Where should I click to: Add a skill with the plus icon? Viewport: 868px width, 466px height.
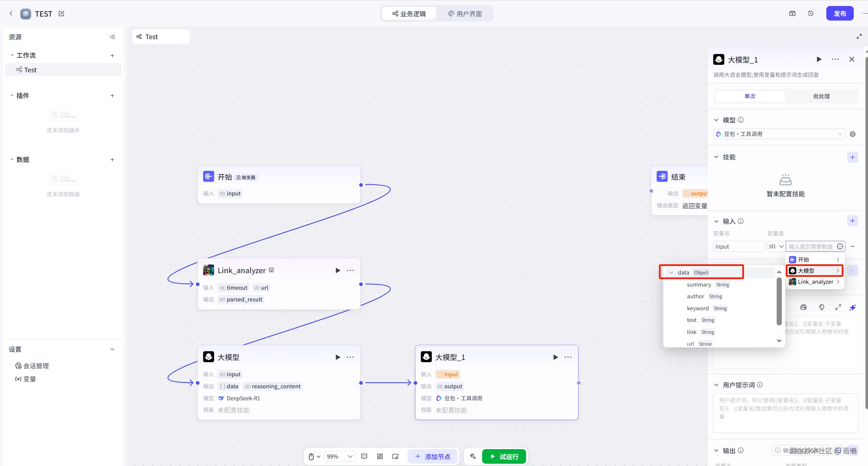point(852,157)
